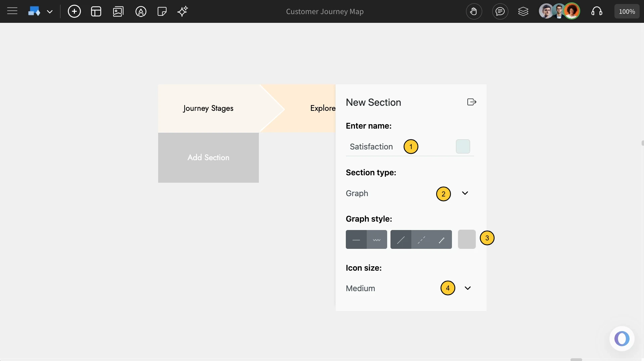The height and width of the screenshot is (361, 644).
Task: Open the comments panel
Action: coord(500,11)
